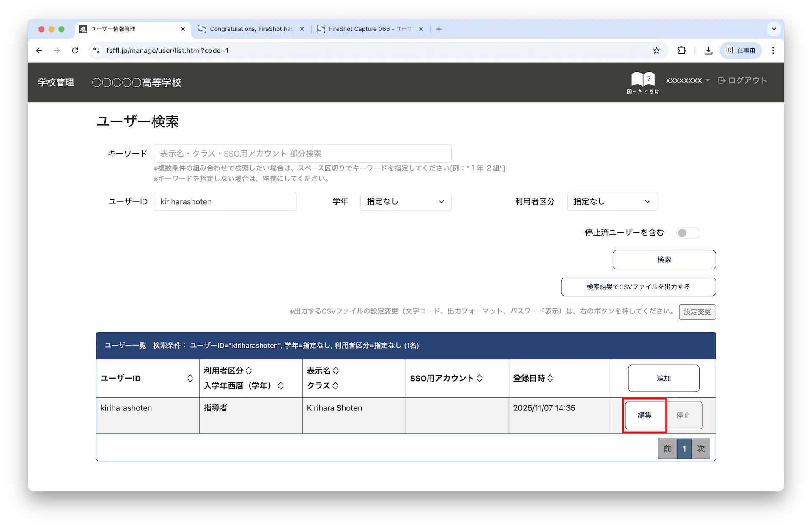Toggle 停止済ユーザーを含む switch
The width and height of the screenshot is (812, 528).
[x=688, y=233]
